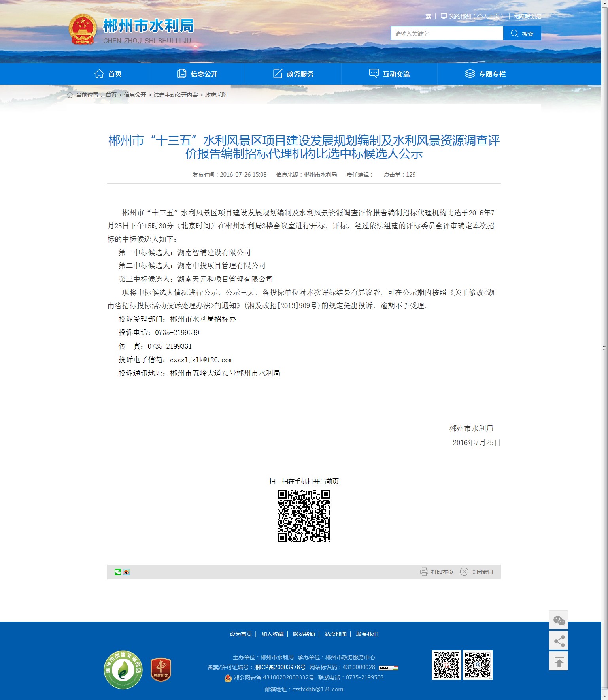Click complaint phone 0735-2199339 text

tap(177, 333)
